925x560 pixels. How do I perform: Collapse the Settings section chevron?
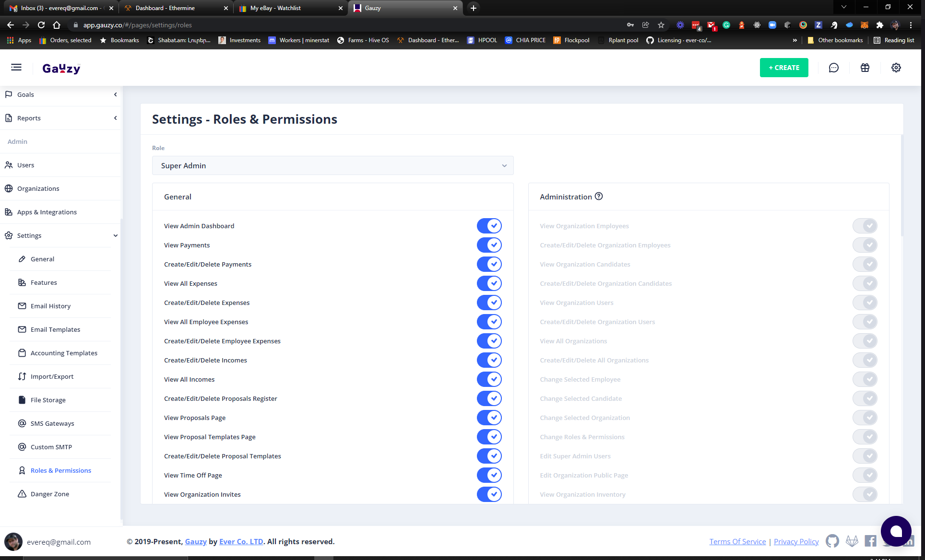pyautogui.click(x=115, y=235)
